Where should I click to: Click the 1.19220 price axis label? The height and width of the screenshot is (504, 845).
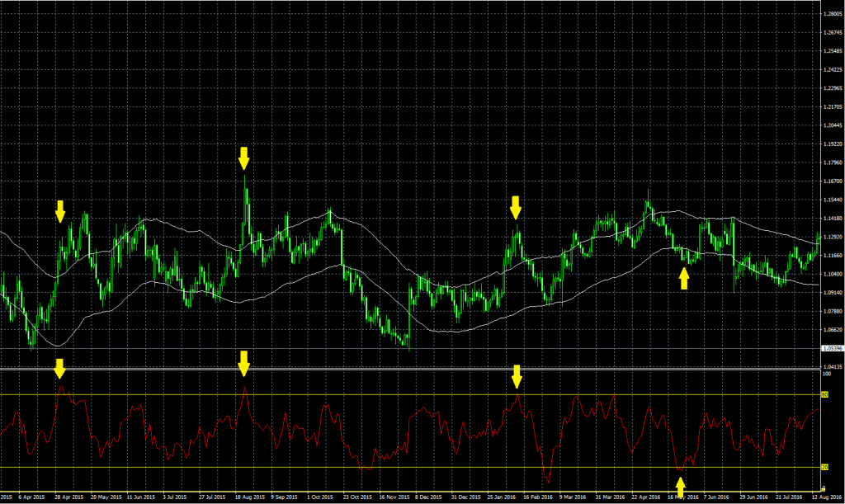tap(833, 144)
